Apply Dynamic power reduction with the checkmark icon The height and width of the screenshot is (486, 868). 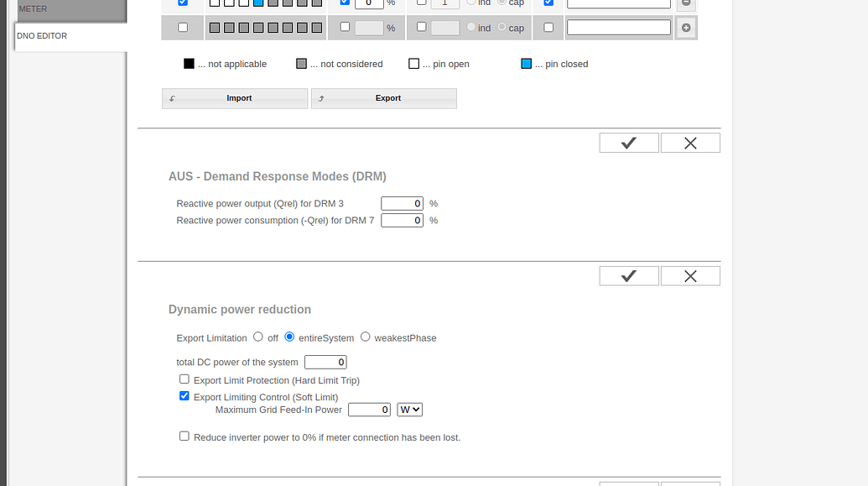[x=628, y=275]
